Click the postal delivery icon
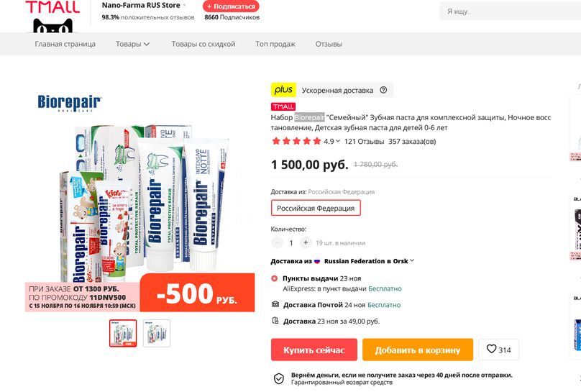 coord(275,304)
